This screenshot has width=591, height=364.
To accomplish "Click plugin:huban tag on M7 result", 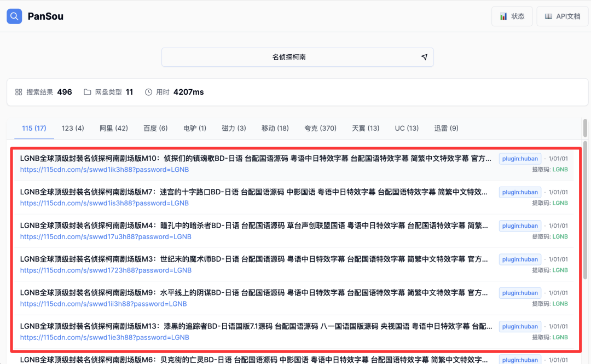I will coord(520,192).
